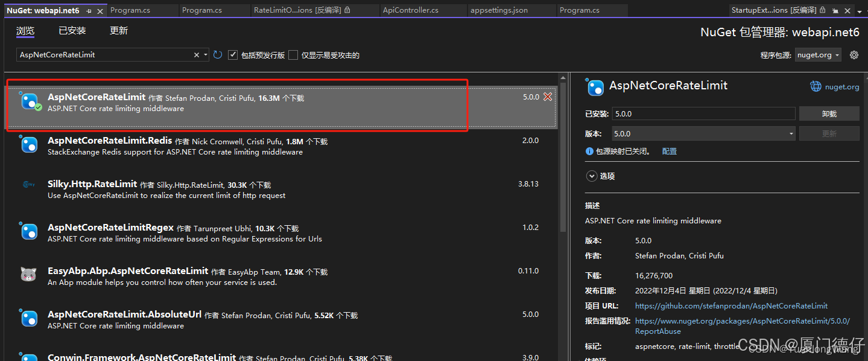This screenshot has height=361, width=868.
Task: Select the Conwin.Framework.AspNetCoreRateLimit package row
Action: 281,354
